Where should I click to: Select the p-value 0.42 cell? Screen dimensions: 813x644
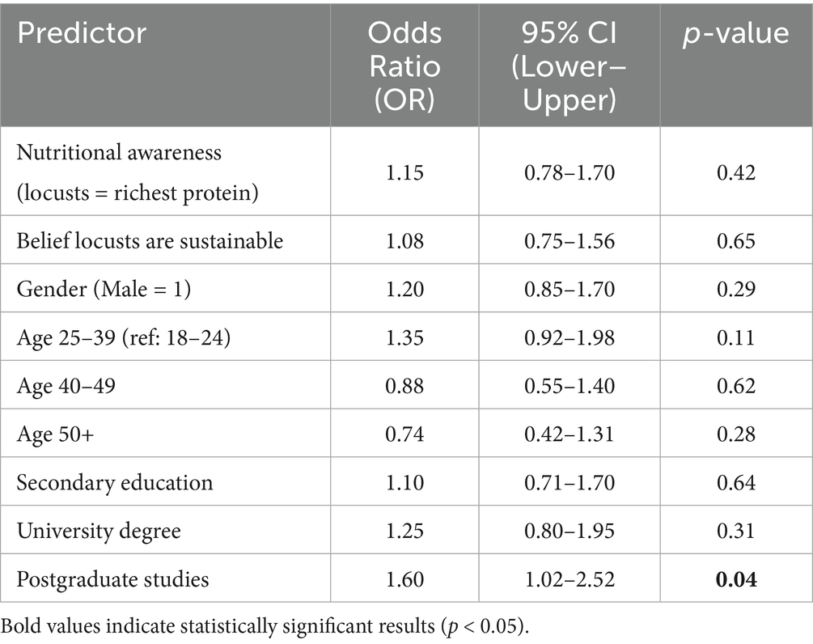(735, 170)
